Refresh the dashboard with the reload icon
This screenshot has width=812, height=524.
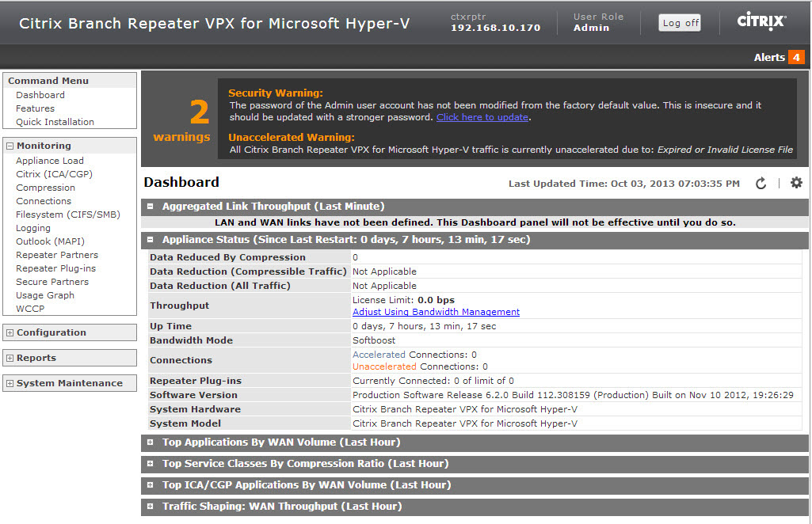point(761,183)
